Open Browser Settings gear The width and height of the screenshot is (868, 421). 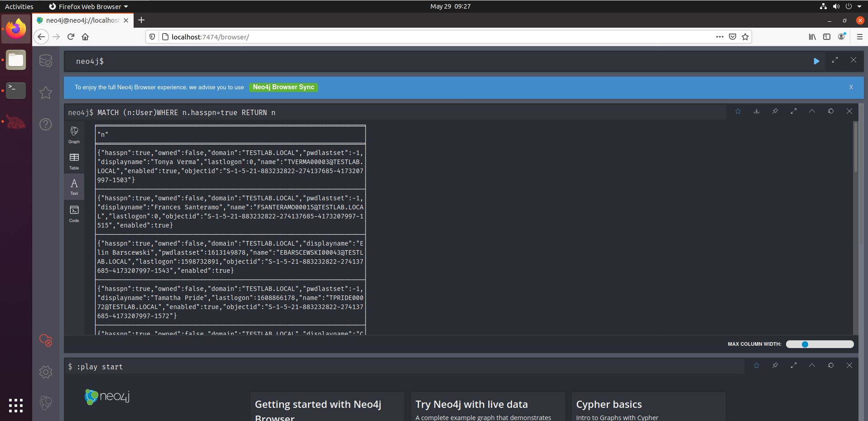[46, 372]
